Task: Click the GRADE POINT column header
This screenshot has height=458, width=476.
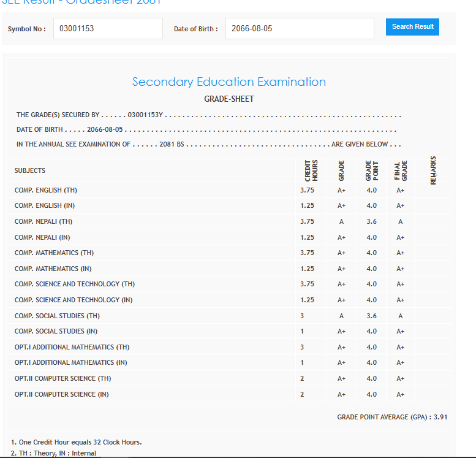Action: [372, 170]
